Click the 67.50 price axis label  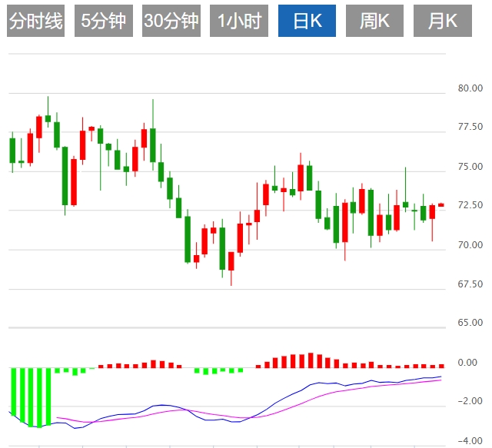(469, 284)
